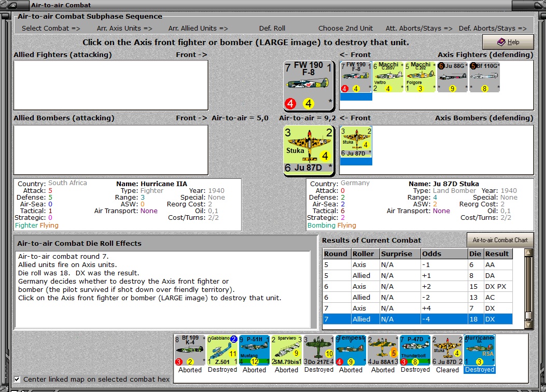Click the down arrow of results scrollbar

pyautogui.click(x=528, y=325)
